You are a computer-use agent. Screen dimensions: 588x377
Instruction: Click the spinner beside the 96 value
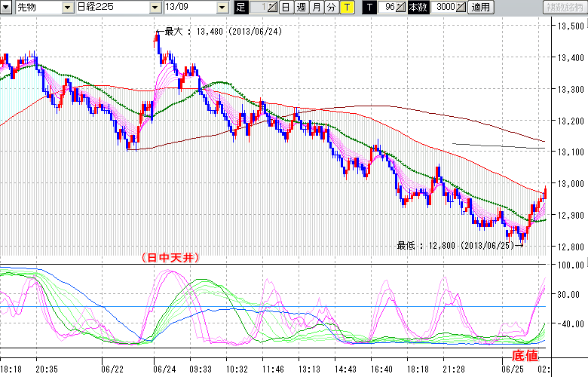[401, 8]
